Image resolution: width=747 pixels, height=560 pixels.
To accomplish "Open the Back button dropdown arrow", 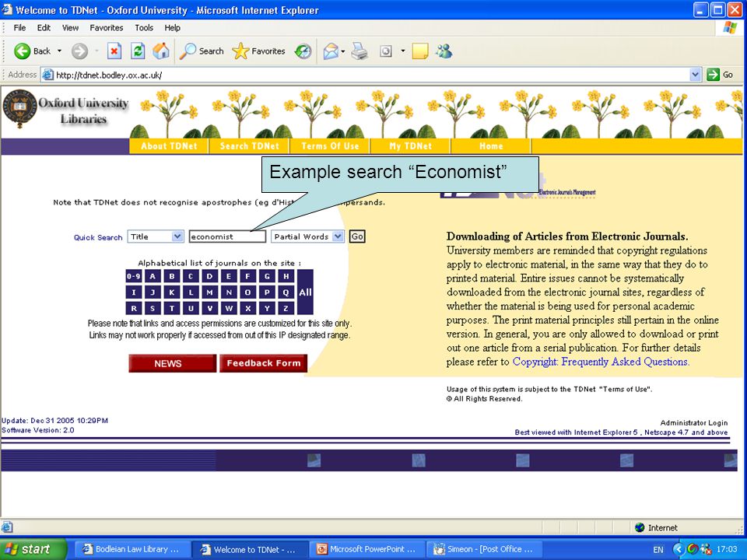I will (60, 51).
